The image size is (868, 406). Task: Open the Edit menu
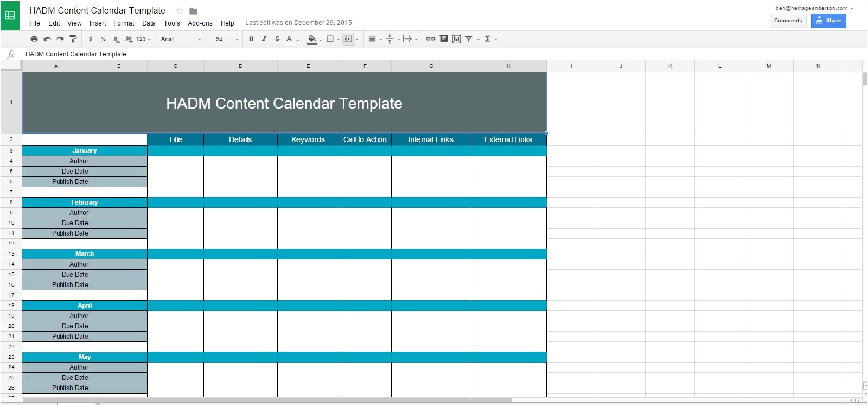click(x=54, y=23)
